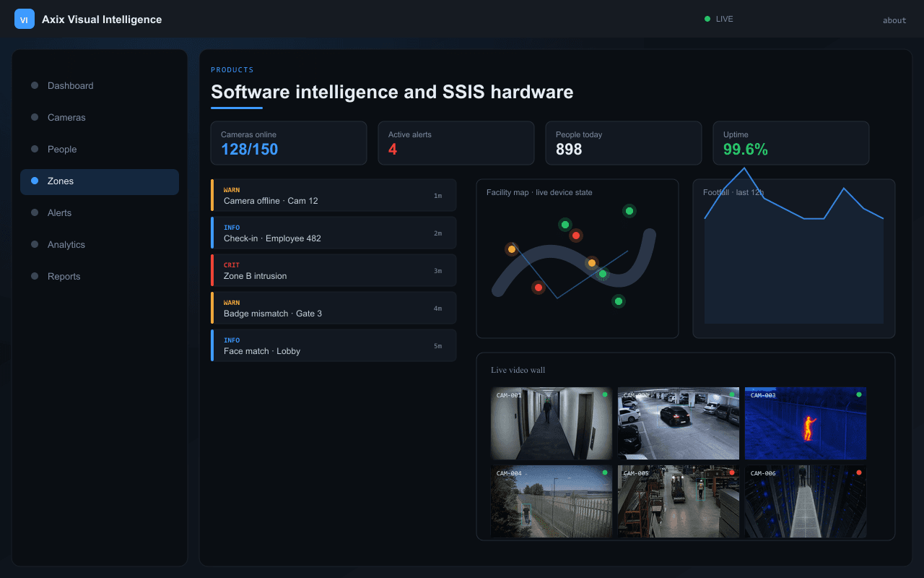The height and width of the screenshot is (578, 924).
Task: Select People in the sidebar
Action: click(100, 149)
